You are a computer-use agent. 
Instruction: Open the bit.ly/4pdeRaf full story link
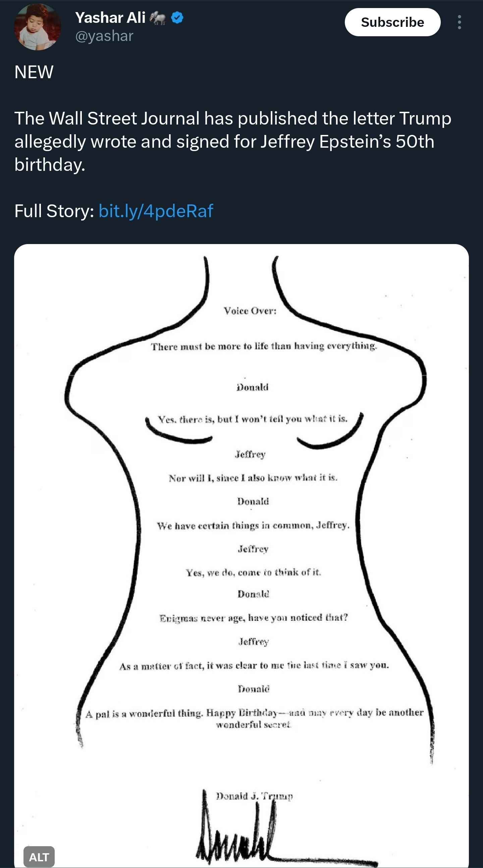coord(156,211)
